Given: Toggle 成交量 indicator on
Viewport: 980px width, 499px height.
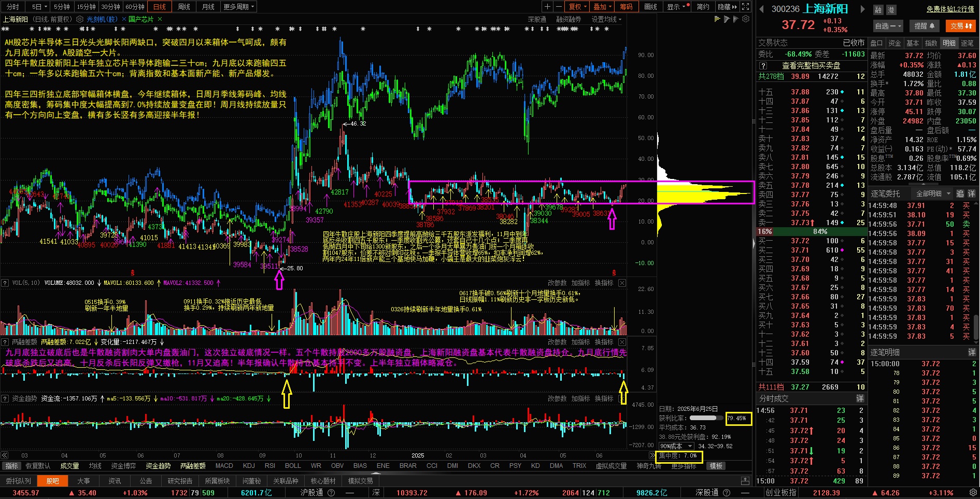Looking at the screenshot, I should click(69, 466).
